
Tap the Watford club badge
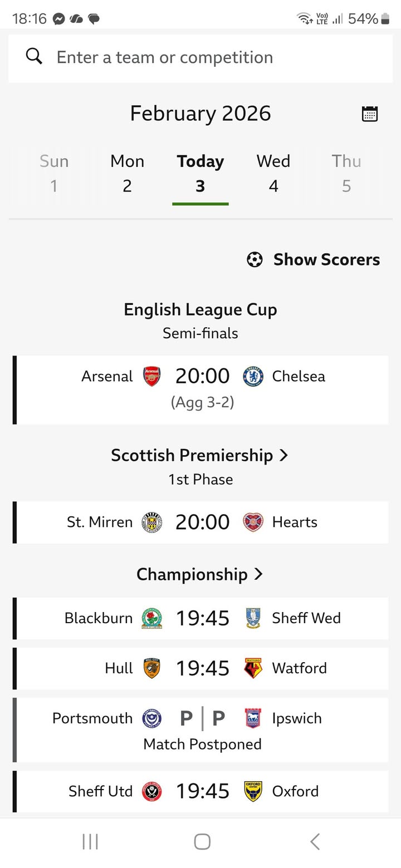click(253, 668)
